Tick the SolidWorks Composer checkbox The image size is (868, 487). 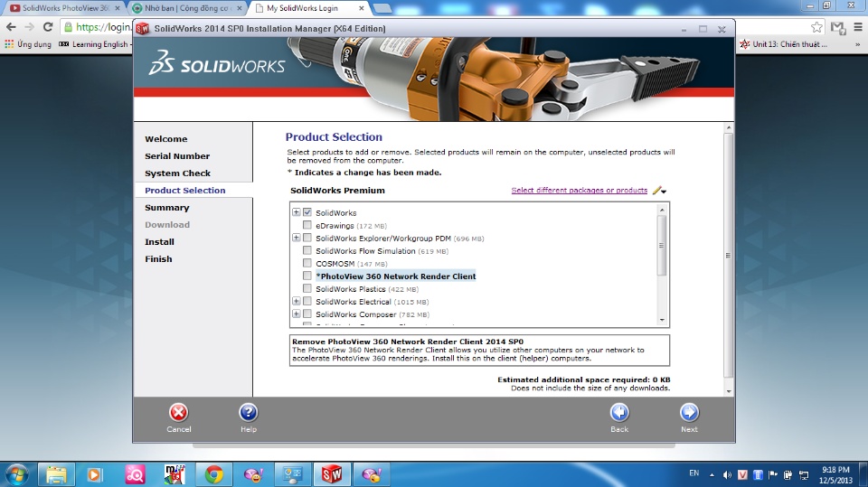307,314
